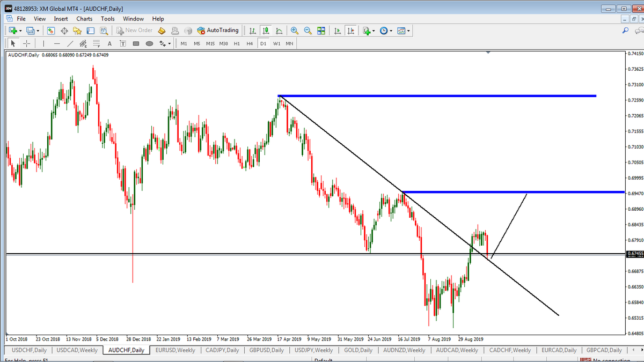The image size is (644, 362).
Task: Click the New Order button
Action: pos(134,31)
